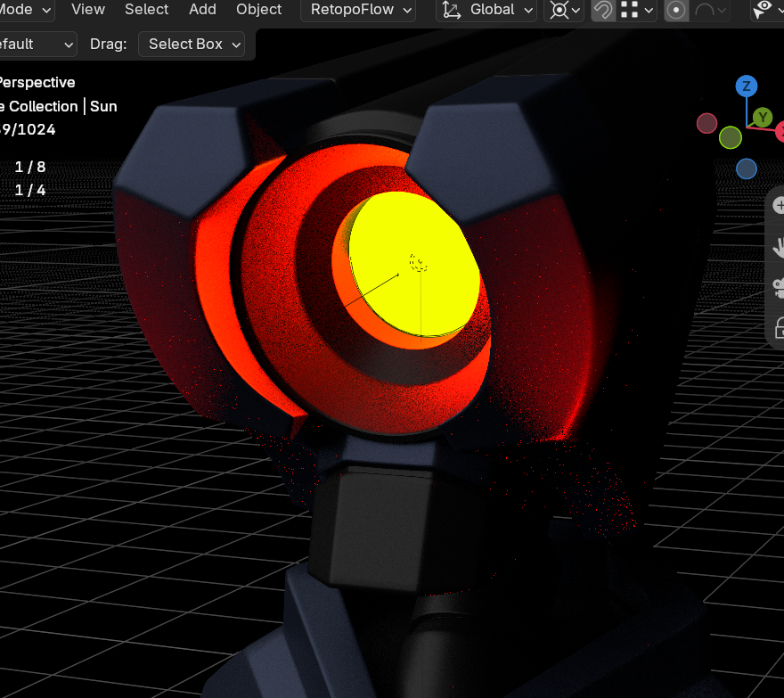Click the 1 / 4 statistics text
Viewport: 784px width, 698px height.
click(x=30, y=190)
